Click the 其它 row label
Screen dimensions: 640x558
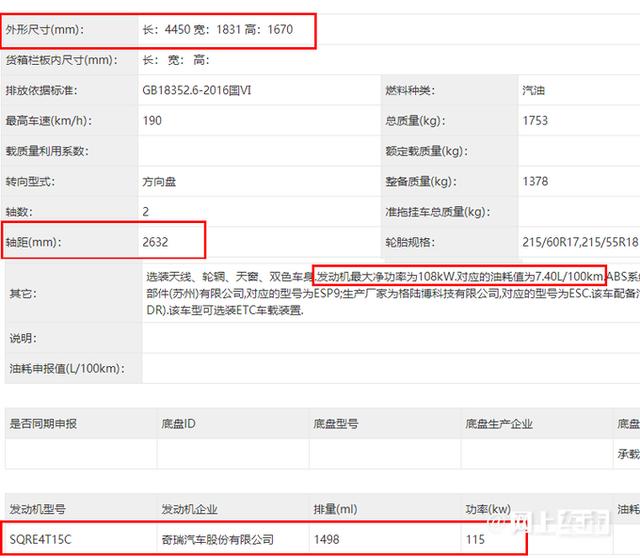tap(23, 294)
